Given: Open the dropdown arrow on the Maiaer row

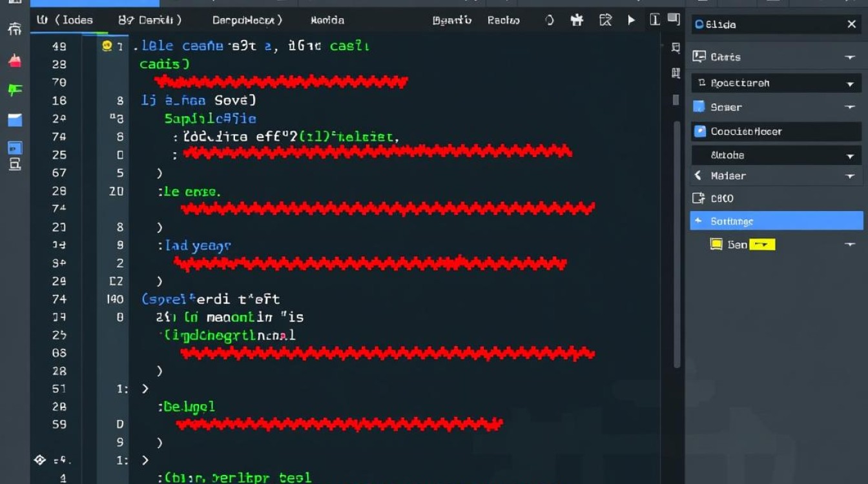Looking at the screenshot, I should 850,176.
